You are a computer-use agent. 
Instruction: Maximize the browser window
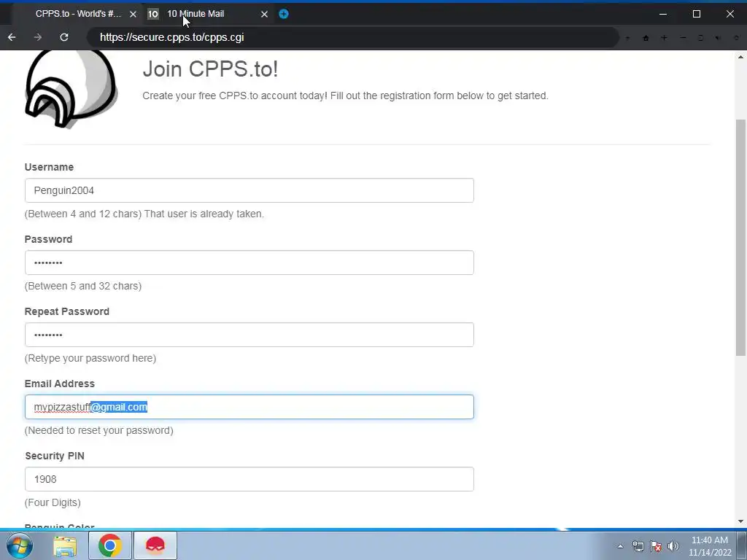[x=697, y=14]
